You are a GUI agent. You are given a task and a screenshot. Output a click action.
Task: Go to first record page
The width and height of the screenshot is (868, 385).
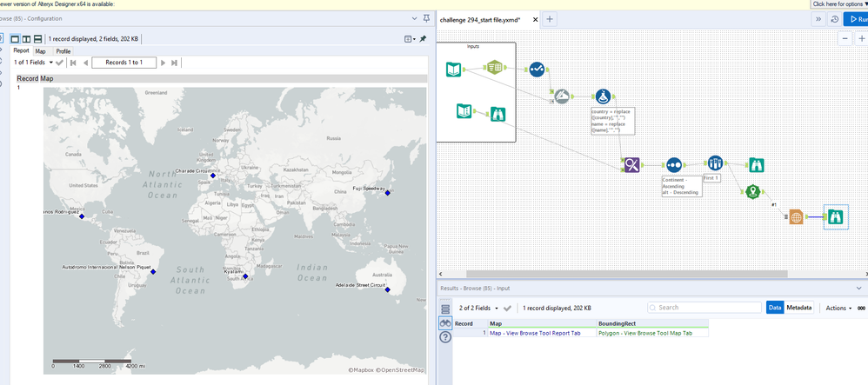click(73, 63)
